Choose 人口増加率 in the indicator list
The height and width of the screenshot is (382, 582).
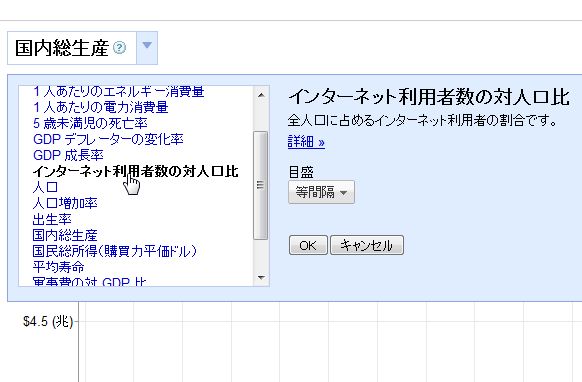(x=65, y=203)
